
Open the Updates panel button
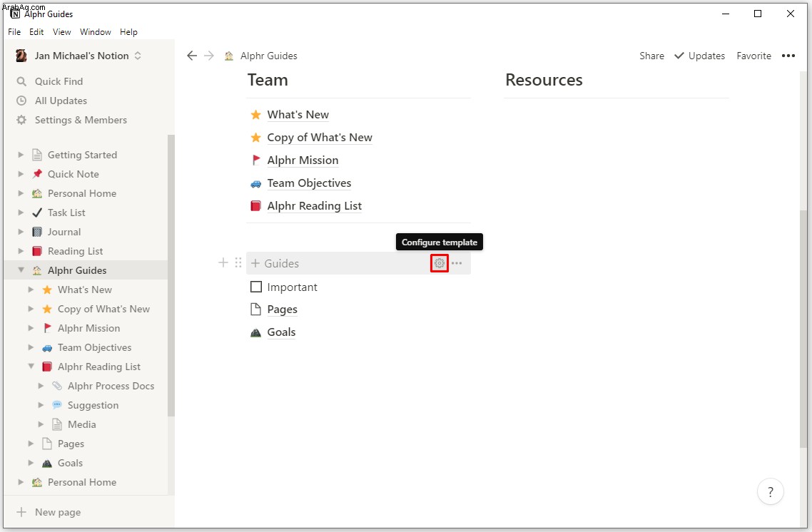pyautogui.click(x=700, y=56)
